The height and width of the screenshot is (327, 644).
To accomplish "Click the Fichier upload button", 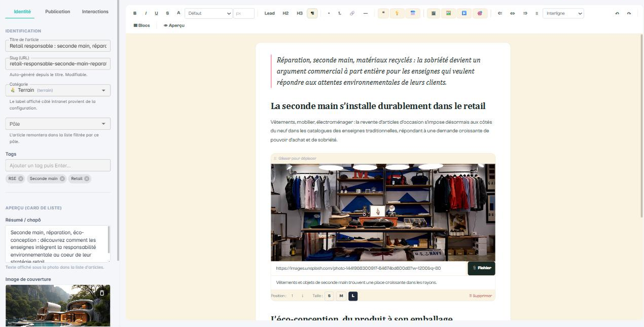I will (481, 268).
